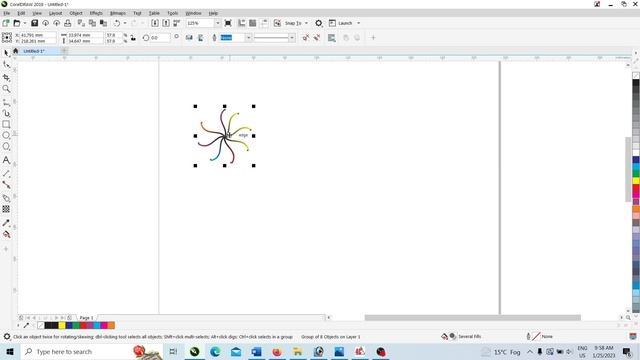Click the red swatch in right palette
This screenshot has height=360, width=640.
click(x=636, y=189)
